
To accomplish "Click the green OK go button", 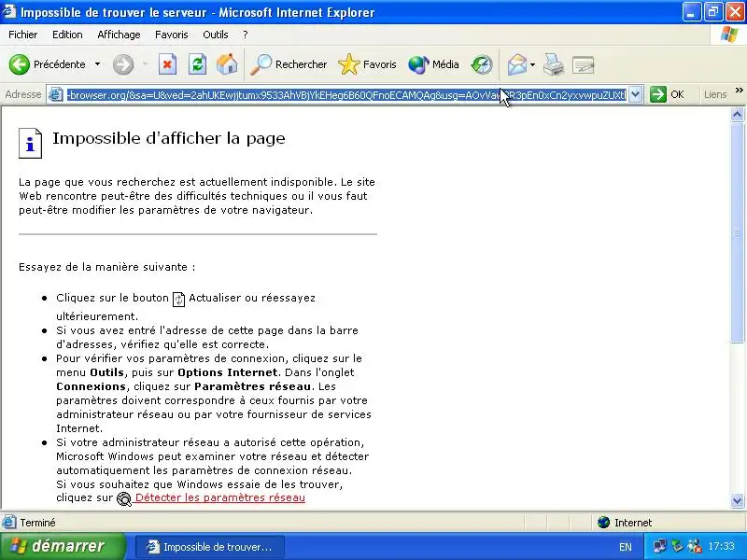I will tap(667, 95).
